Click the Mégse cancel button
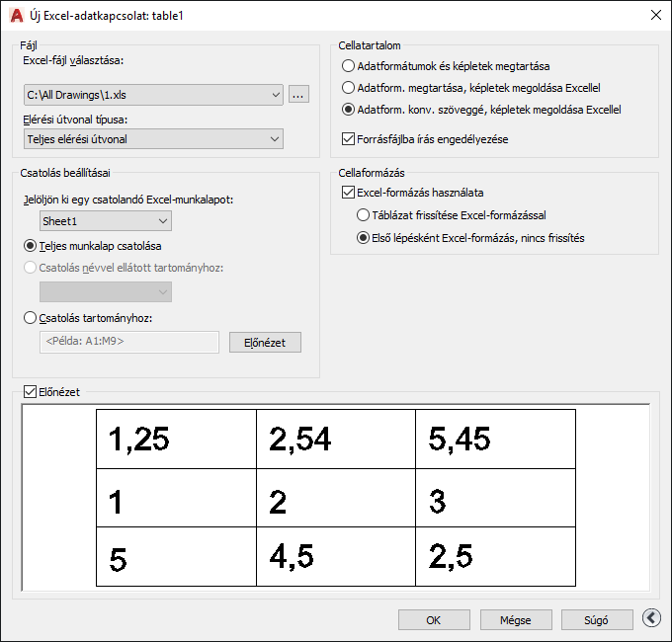672x642 pixels. coord(516,620)
